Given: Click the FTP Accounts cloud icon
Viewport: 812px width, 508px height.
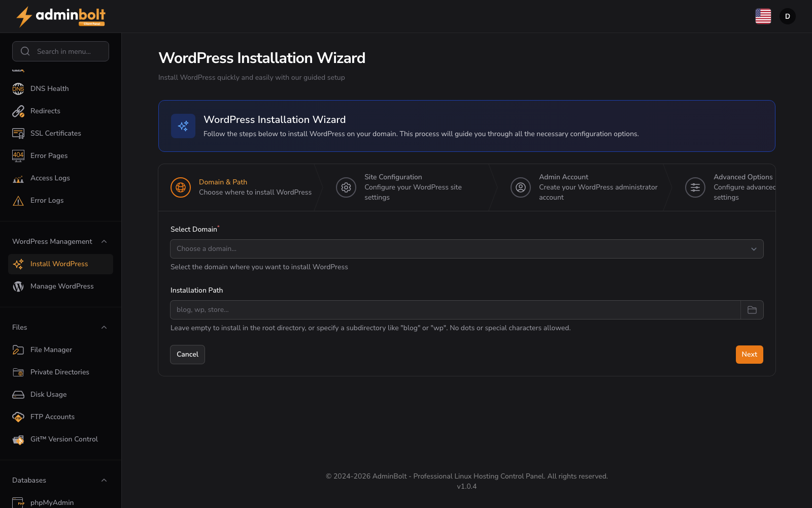Looking at the screenshot, I should 18,417.
